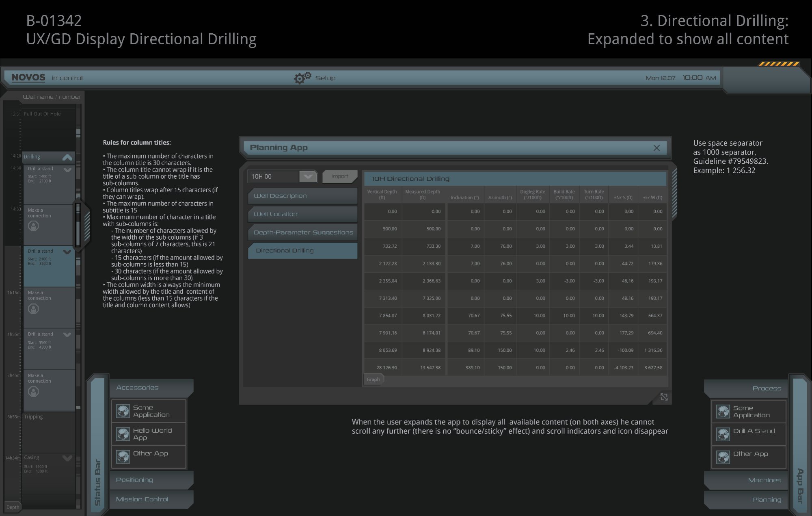Click the Vertical Depth column header
This screenshot has width=812, height=516.
tap(382, 195)
